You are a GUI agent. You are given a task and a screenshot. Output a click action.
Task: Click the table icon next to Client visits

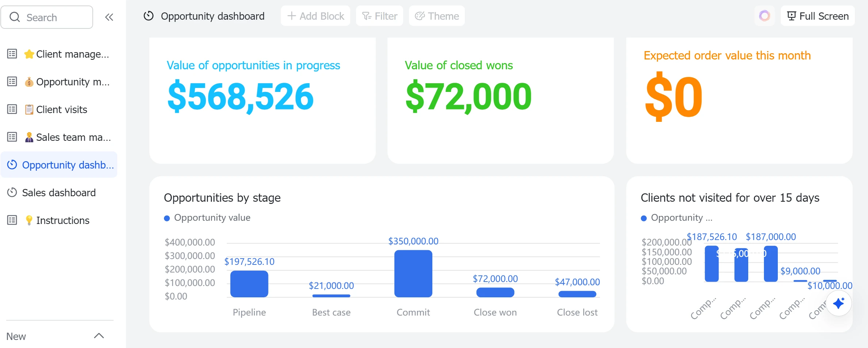12,109
